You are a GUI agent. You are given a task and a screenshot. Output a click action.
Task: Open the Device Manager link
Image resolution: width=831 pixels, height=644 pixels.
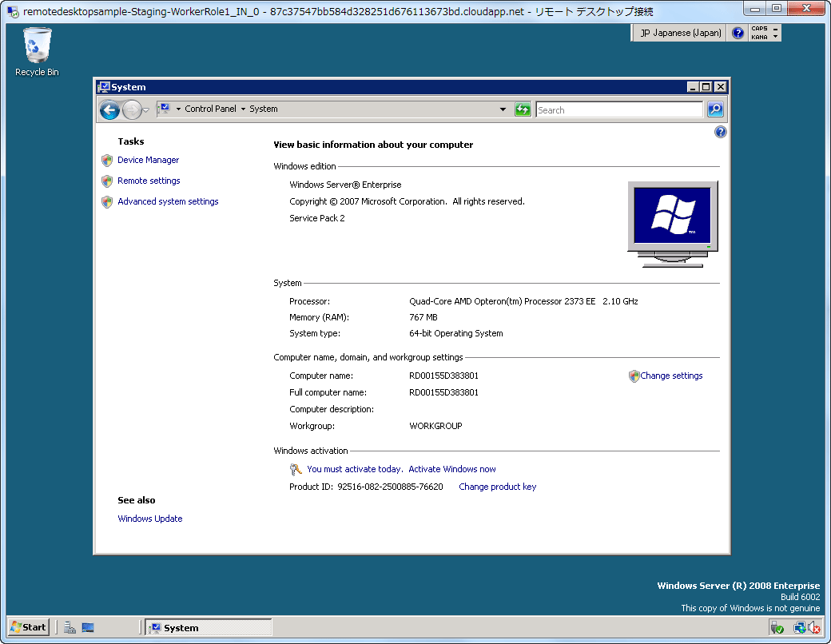[149, 160]
